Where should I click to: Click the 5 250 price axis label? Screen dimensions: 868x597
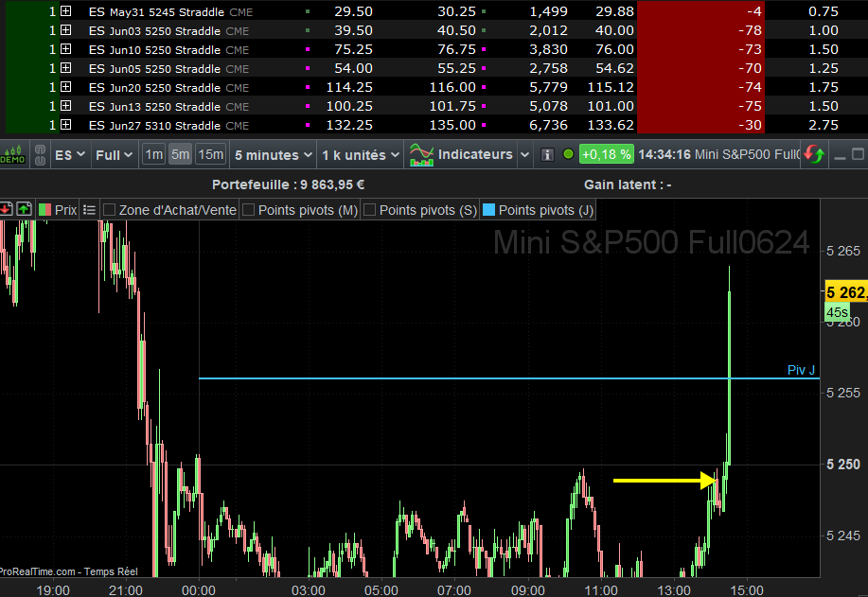click(843, 465)
